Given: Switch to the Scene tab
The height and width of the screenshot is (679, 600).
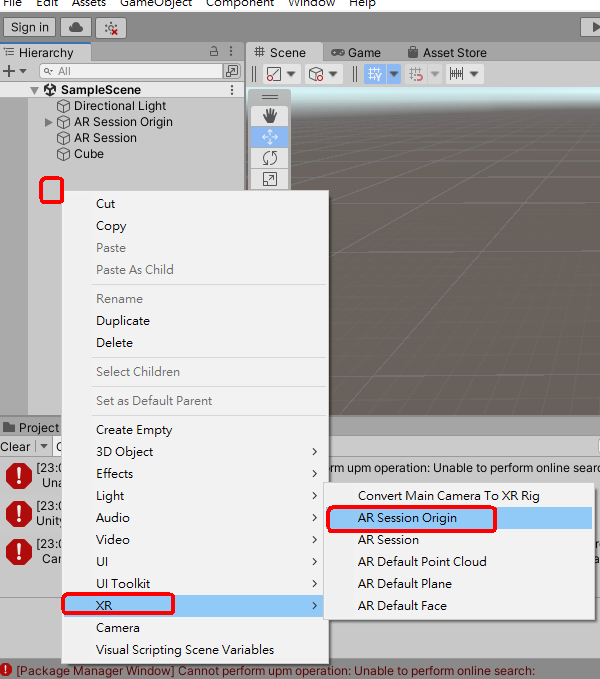Looking at the screenshot, I should 284,52.
